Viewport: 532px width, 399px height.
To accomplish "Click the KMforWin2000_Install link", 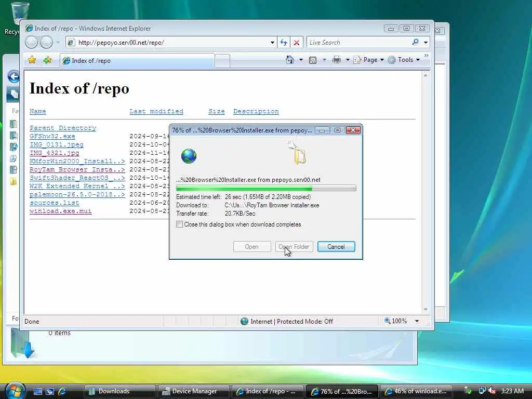I will tap(77, 161).
